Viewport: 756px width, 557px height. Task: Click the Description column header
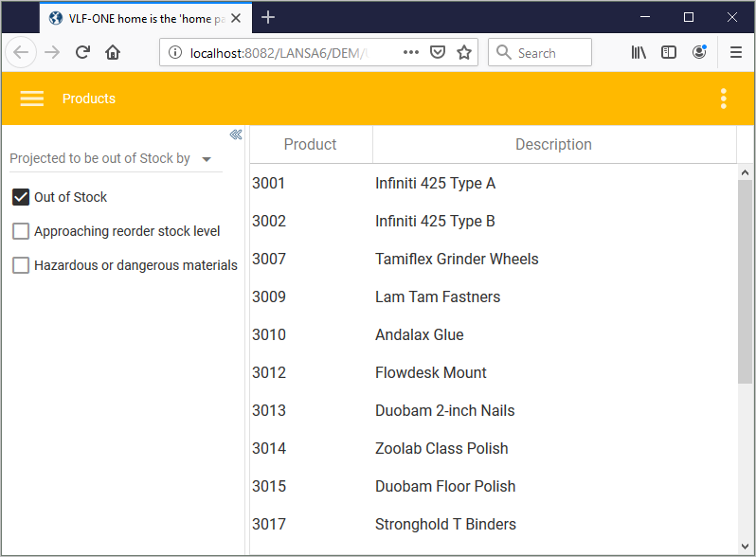point(553,144)
